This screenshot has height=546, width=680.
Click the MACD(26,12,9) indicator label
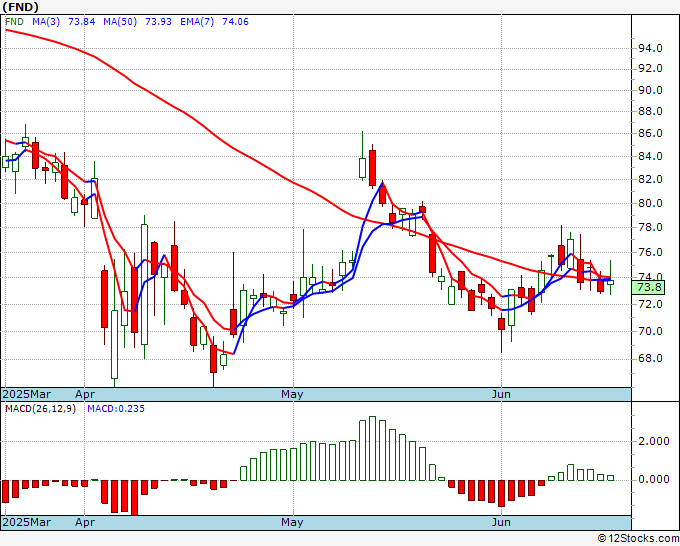40,409
